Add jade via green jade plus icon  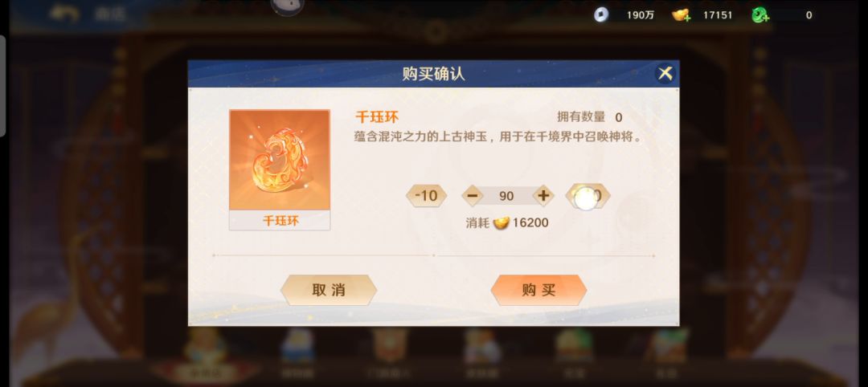[x=760, y=15]
